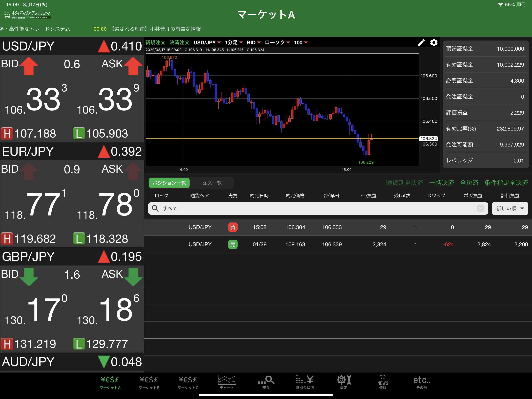532x399 pixels.
Task: Tap the news ticker 選ばれる理由 headline
Action: click(156, 29)
